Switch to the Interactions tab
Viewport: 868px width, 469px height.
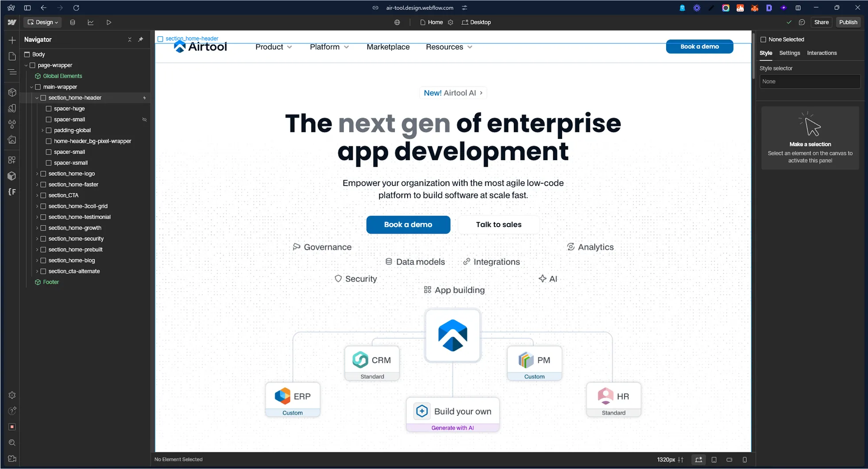pos(822,53)
